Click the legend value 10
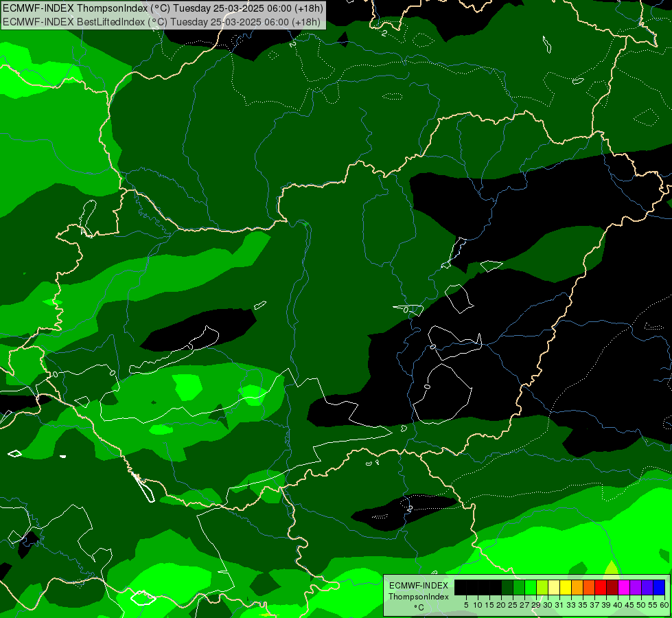The width and height of the screenshot is (672, 618). coord(478,605)
